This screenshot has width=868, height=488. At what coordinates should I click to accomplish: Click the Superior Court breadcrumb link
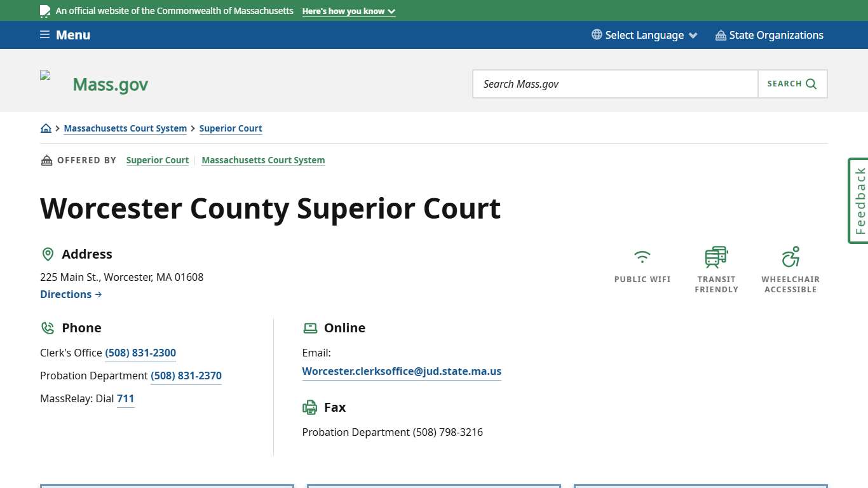click(x=231, y=128)
